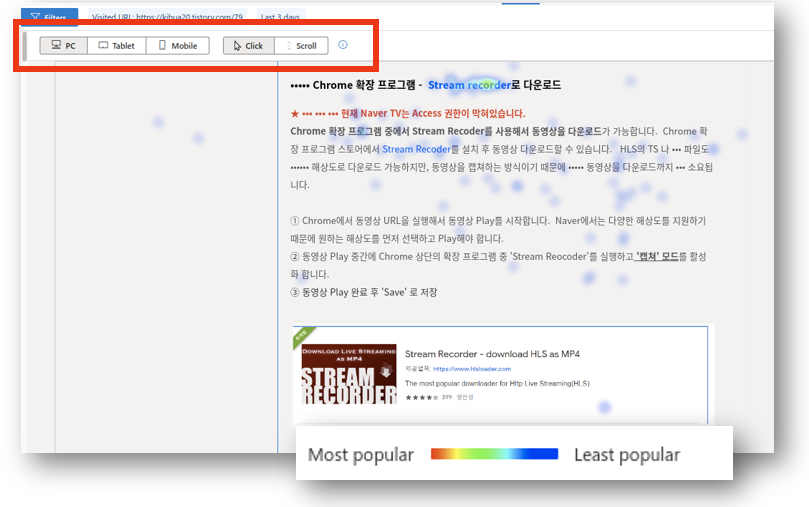Image resolution: width=809 pixels, height=507 pixels.
Task: Click the red Naver TV Access notice
Action: [x=408, y=113]
